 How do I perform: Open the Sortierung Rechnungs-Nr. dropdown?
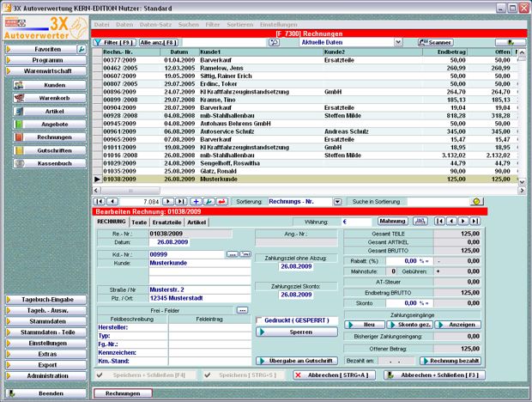(x=337, y=202)
